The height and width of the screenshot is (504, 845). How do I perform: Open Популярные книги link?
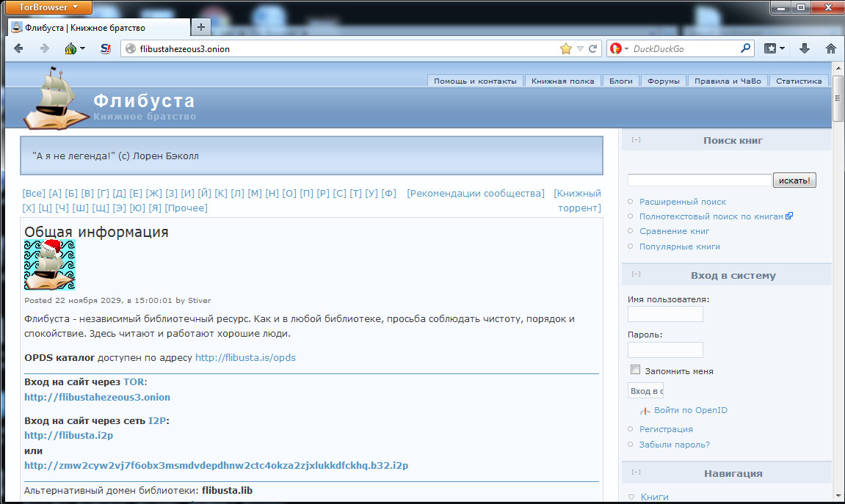coord(680,246)
